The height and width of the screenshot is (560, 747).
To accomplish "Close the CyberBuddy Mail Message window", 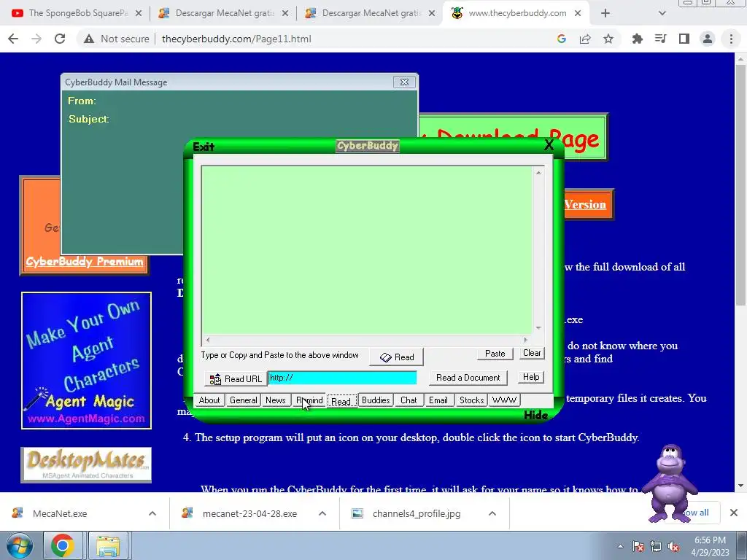I will pyautogui.click(x=404, y=82).
